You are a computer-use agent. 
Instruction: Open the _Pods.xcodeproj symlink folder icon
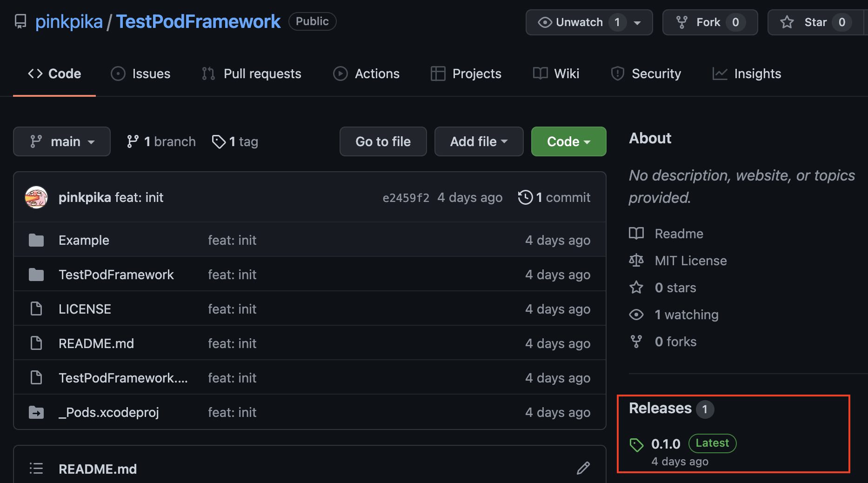tap(36, 412)
